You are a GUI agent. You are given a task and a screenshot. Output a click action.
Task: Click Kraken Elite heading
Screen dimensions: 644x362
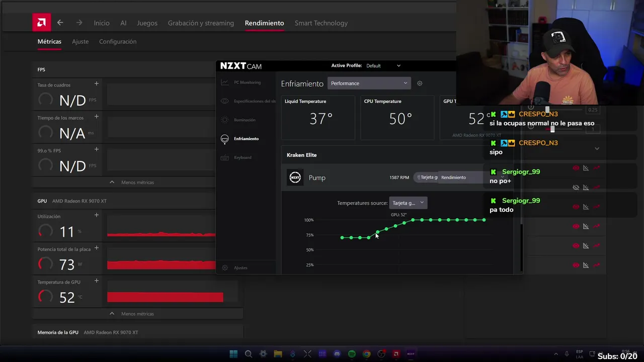[x=301, y=155]
